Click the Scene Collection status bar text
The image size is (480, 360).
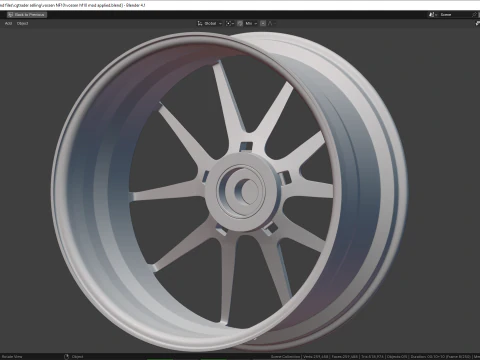286,357
